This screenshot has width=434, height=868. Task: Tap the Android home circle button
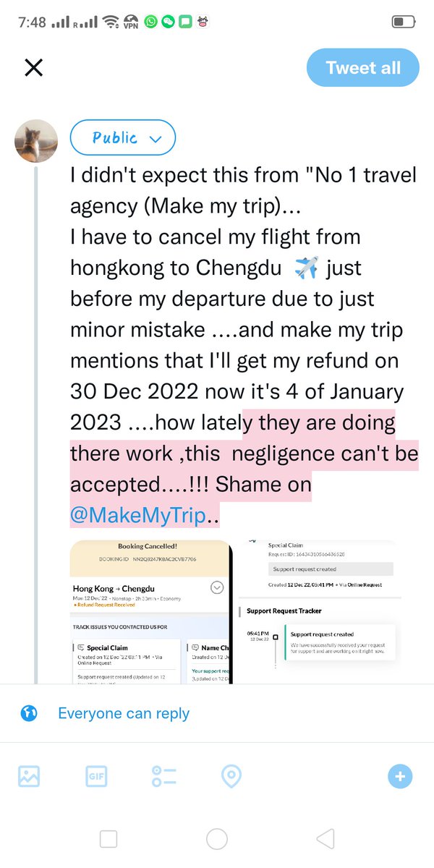217,839
